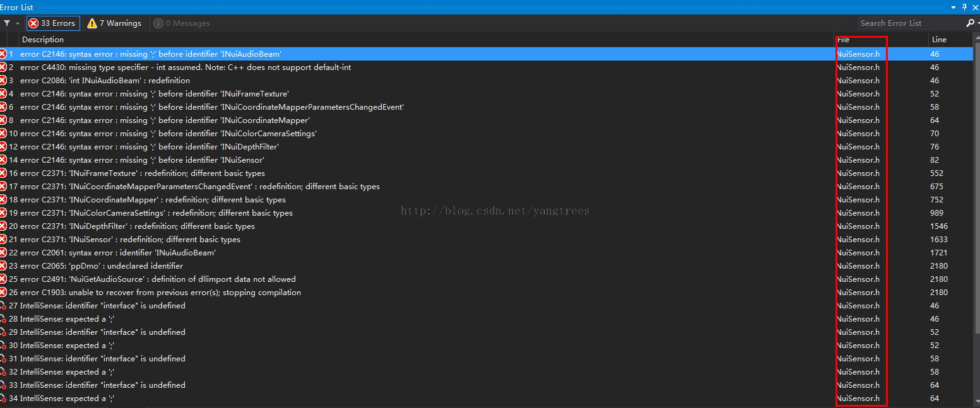Open the filter dropdown arrow beside funnel
This screenshot has width=980, height=408.
[x=18, y=23]
